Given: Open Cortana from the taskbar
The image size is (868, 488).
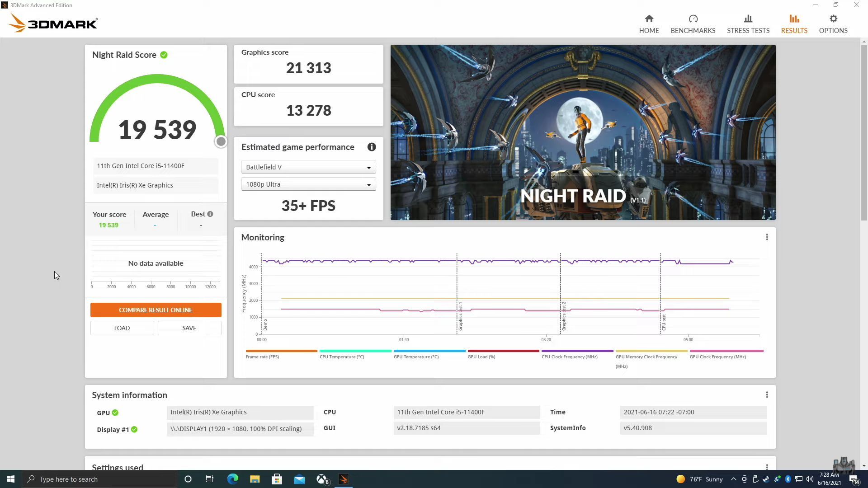Looking at the screenshot, I should pyautogui.click(x=188, y=479).
